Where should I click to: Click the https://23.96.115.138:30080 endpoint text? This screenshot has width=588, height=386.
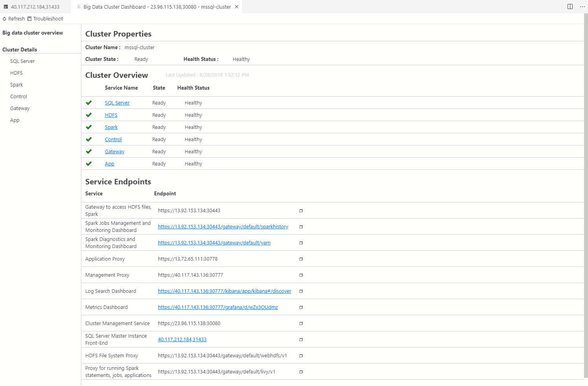point(189,324)
